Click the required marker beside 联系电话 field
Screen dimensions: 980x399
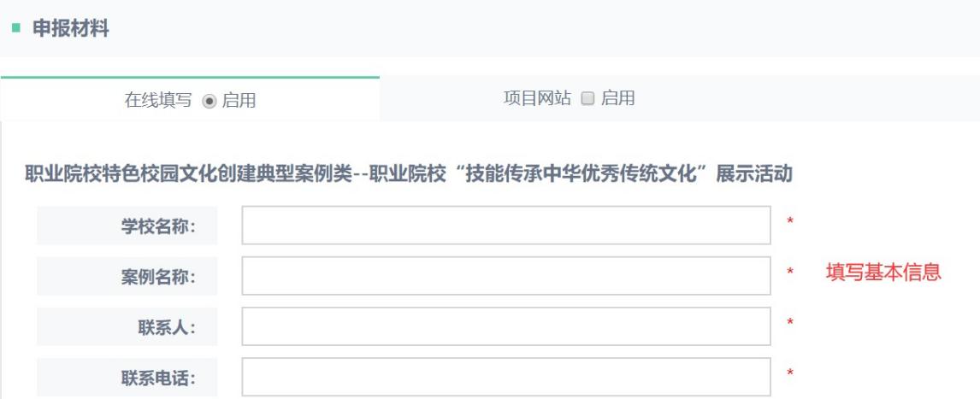790,373
